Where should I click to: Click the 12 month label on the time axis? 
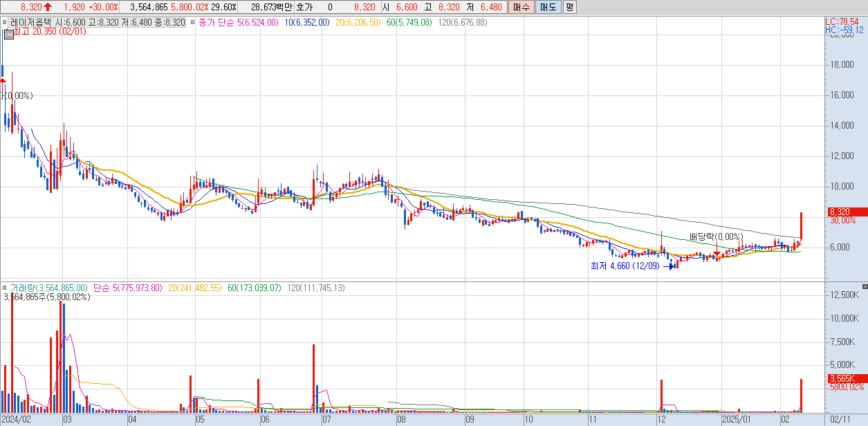(661, 419)
